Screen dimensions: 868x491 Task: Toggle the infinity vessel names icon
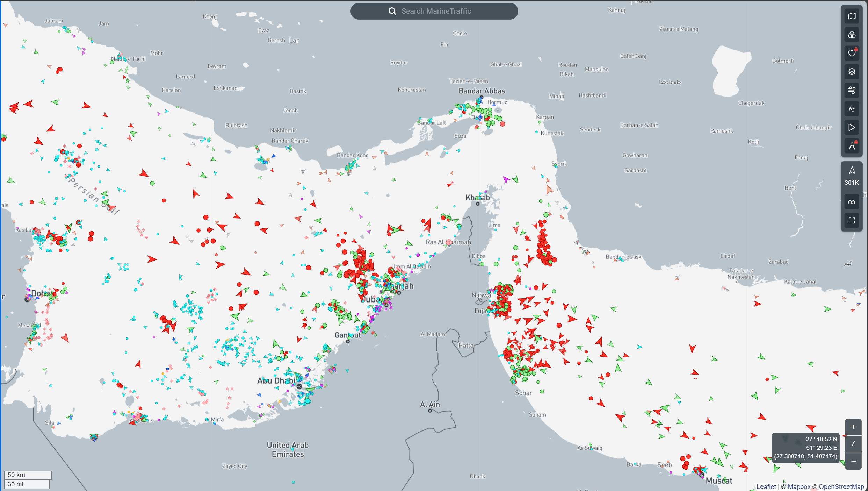click(852, 202)
